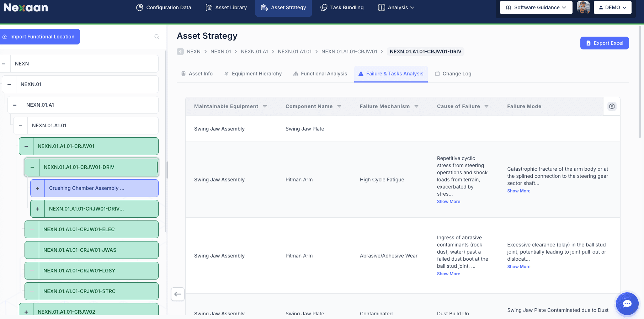This screenshot has height=319, width=644.
Task: Open the Change Log tab
Action: click(453, 74)
